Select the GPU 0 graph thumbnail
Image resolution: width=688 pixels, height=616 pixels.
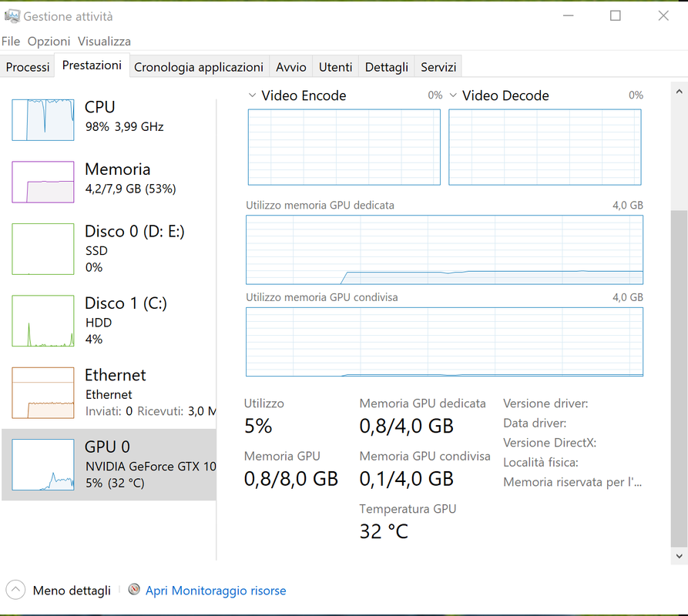43,465
